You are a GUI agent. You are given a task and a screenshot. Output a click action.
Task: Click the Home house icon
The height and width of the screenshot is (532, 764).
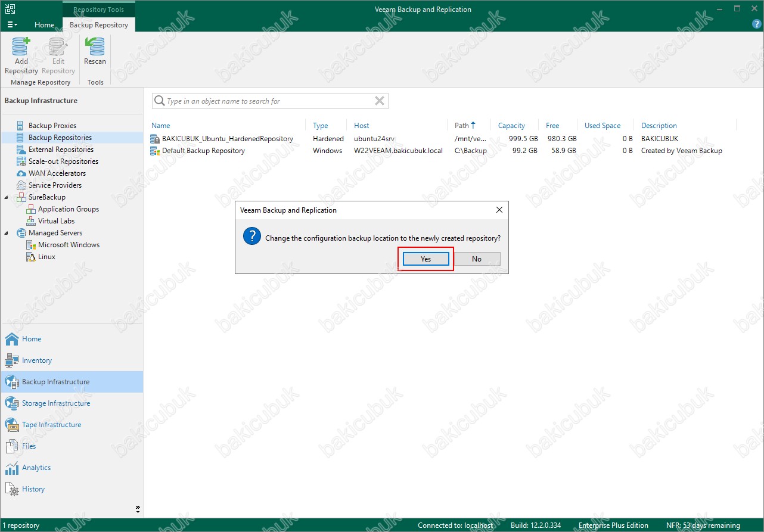12,339
